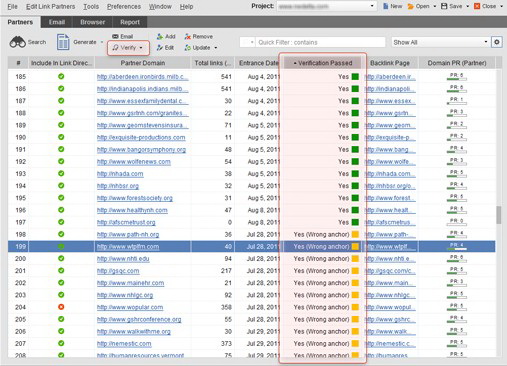
Task: Switch to the Browser tab
Action: coord(92,22)
